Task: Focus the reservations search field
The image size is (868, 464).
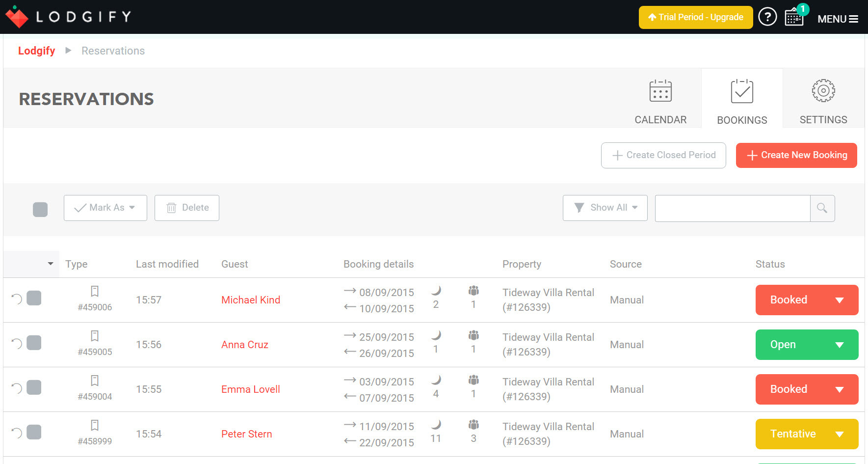Action: 732,208
